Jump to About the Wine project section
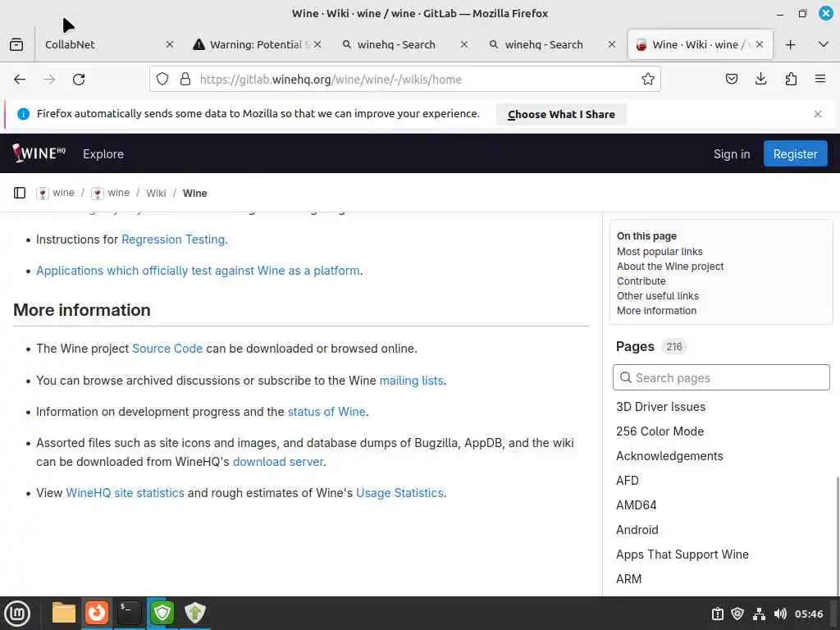 click(x=669, y=267)
